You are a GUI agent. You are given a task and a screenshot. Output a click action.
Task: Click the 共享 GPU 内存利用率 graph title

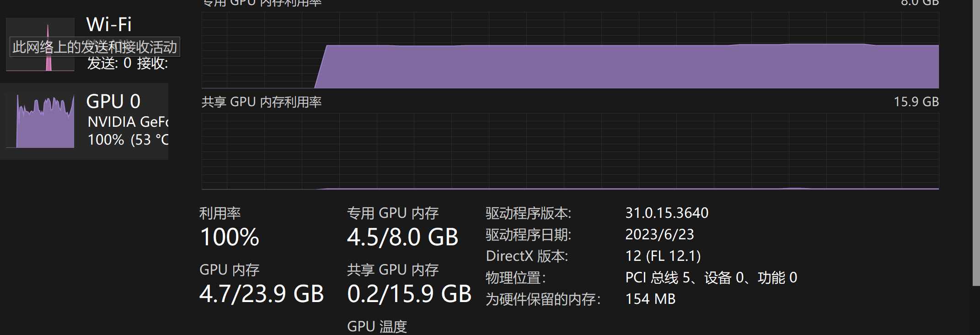(262, 102)
